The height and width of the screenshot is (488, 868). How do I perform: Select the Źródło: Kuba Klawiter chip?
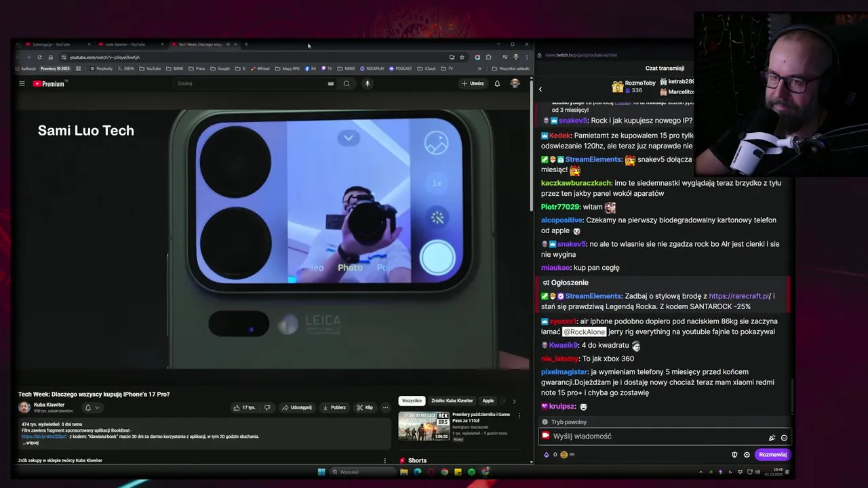(452, 401)
